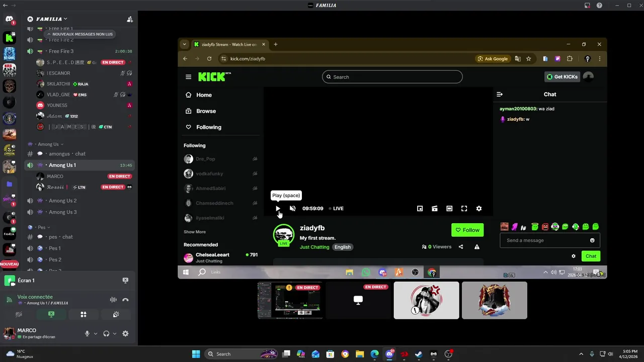Open new browser tab with plus

(275, 44)
